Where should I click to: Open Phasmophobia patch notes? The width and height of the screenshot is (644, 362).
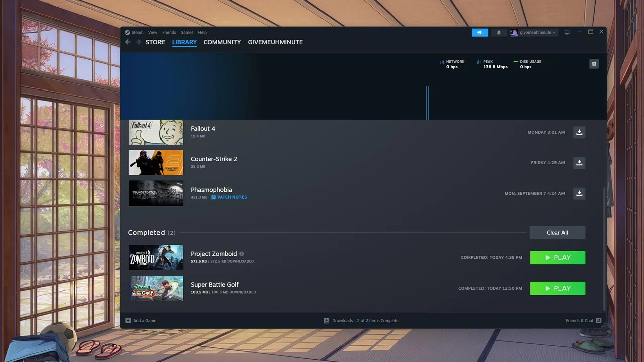[229, 197]
